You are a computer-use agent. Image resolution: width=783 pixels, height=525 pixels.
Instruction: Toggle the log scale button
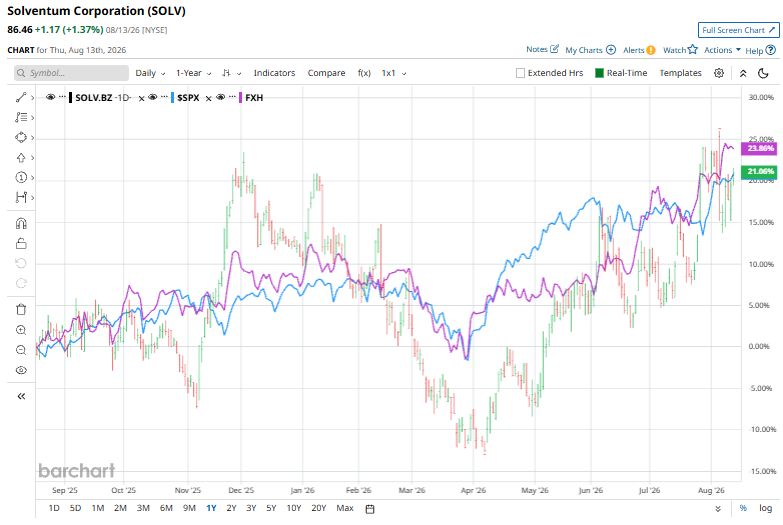766,508
